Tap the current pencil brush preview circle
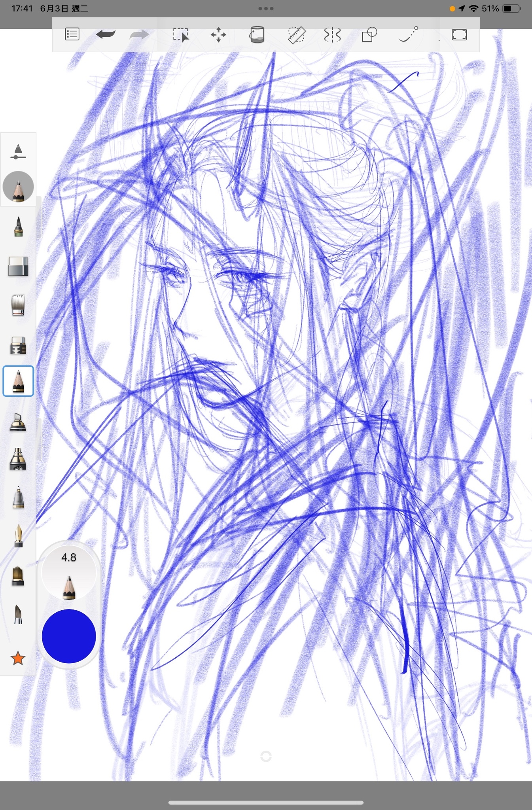The height and width of the screenshot is (810, 532). 18,187
